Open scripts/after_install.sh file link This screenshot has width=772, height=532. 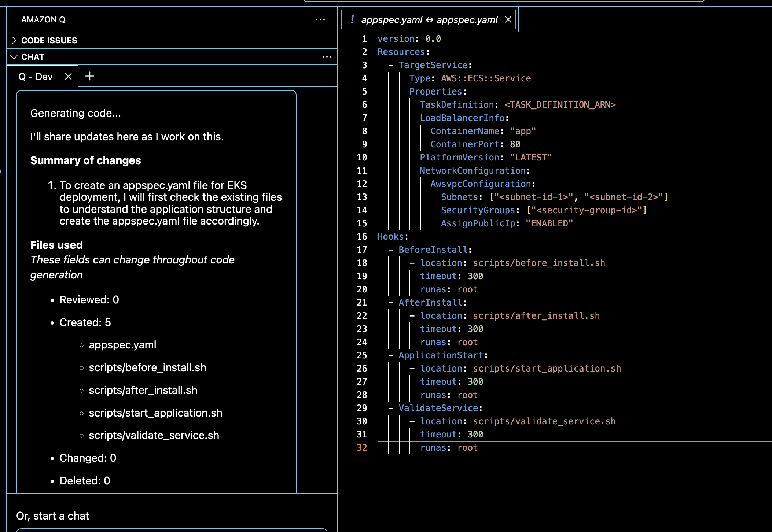[143, 390]
